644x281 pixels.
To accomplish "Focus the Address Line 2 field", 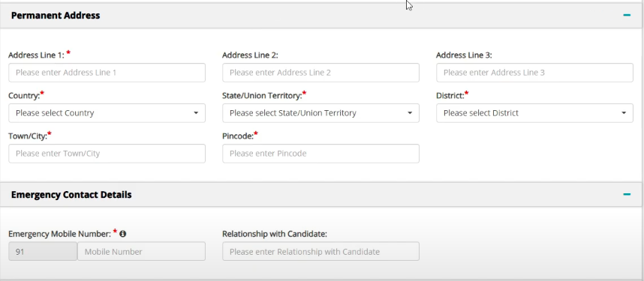I will pyautogui.click(x=320, y=73).
